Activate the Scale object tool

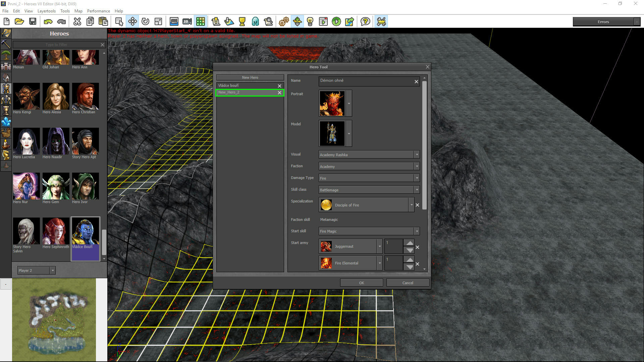click(158, 22)
